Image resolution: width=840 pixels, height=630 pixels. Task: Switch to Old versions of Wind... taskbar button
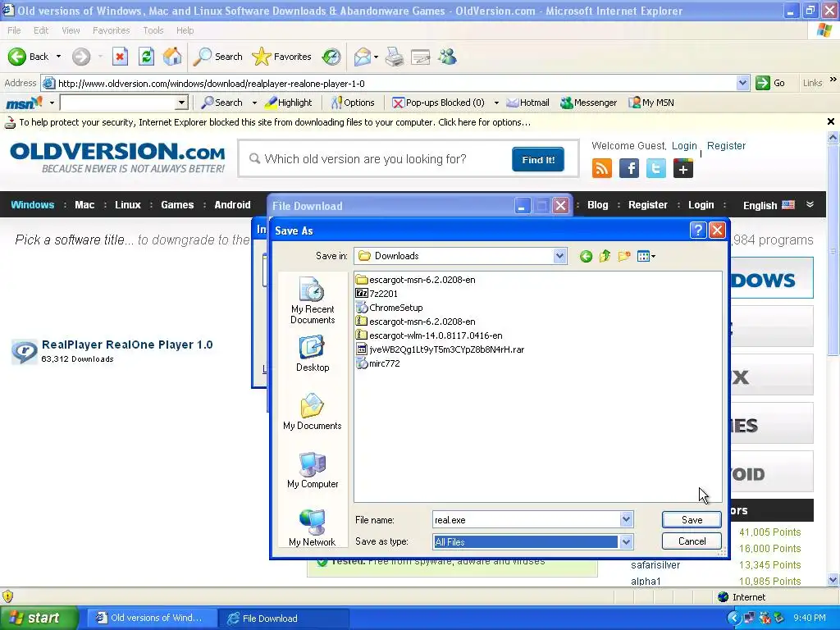(x=151, y=619)
